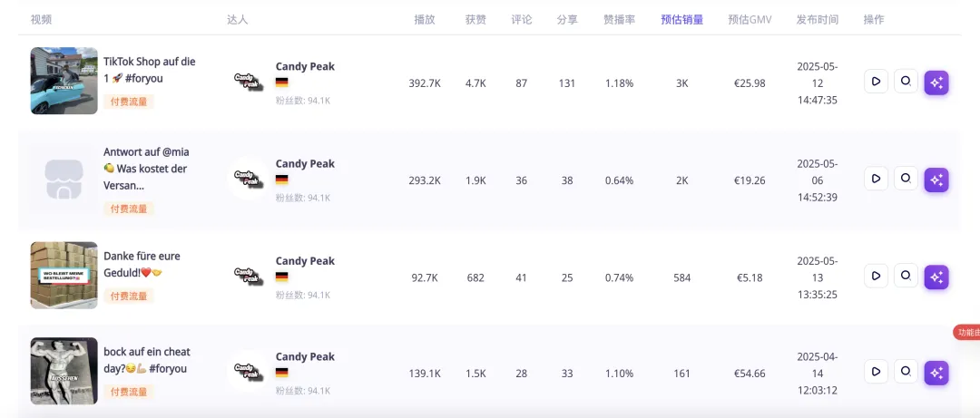AI sparkle button in bock auf ein cheat row
The image size is (980, 418).
pos(936,373)
